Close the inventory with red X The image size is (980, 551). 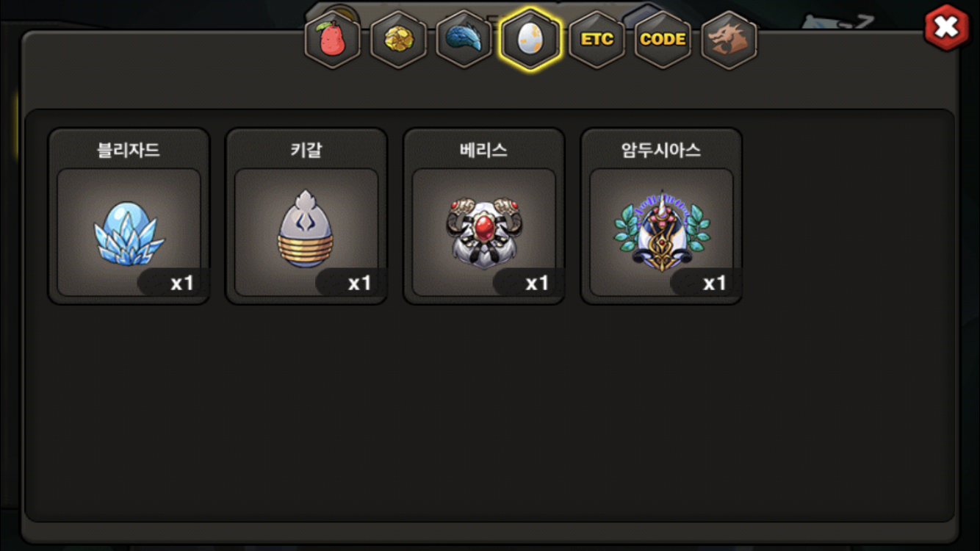tap(946, 28)
